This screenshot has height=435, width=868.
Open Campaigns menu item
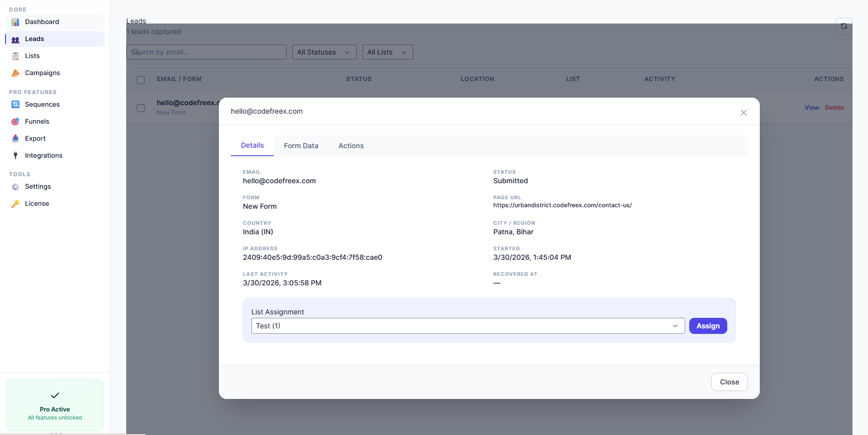tap(55, 73)
